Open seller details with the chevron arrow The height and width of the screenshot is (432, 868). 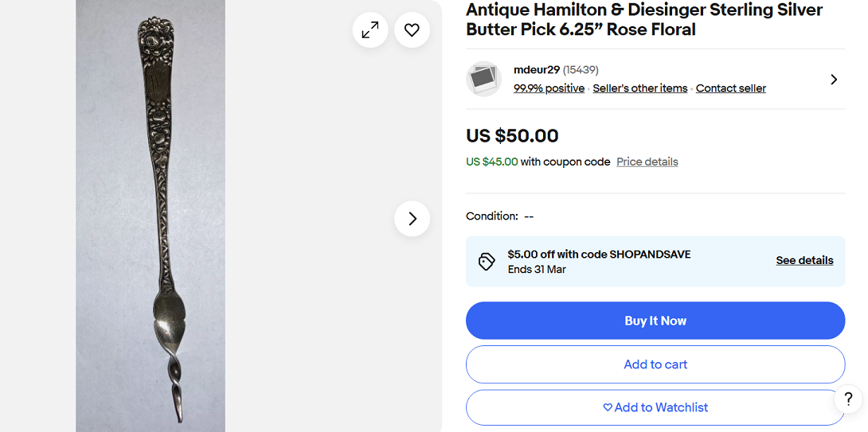click(x=834, y=80)
